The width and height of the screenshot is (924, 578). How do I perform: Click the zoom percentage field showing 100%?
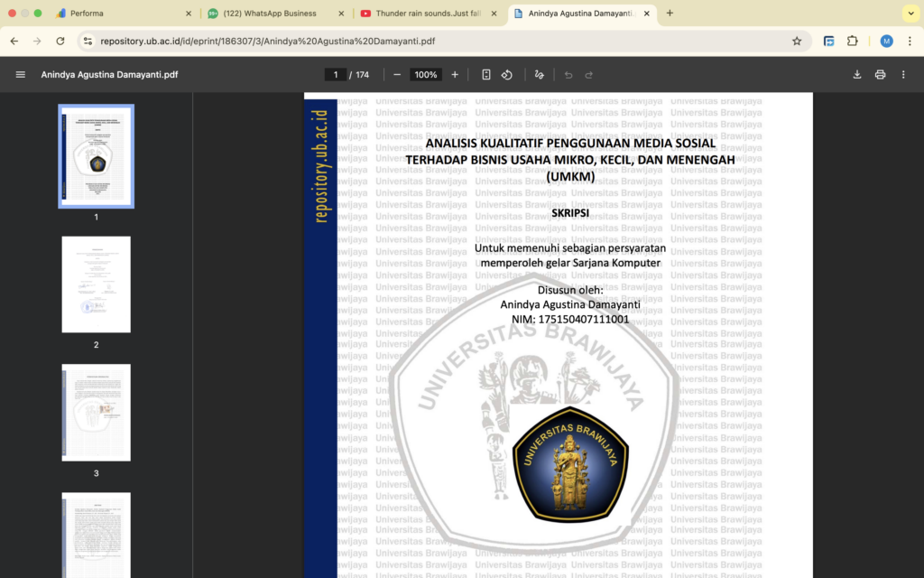(x=426, y=75)
